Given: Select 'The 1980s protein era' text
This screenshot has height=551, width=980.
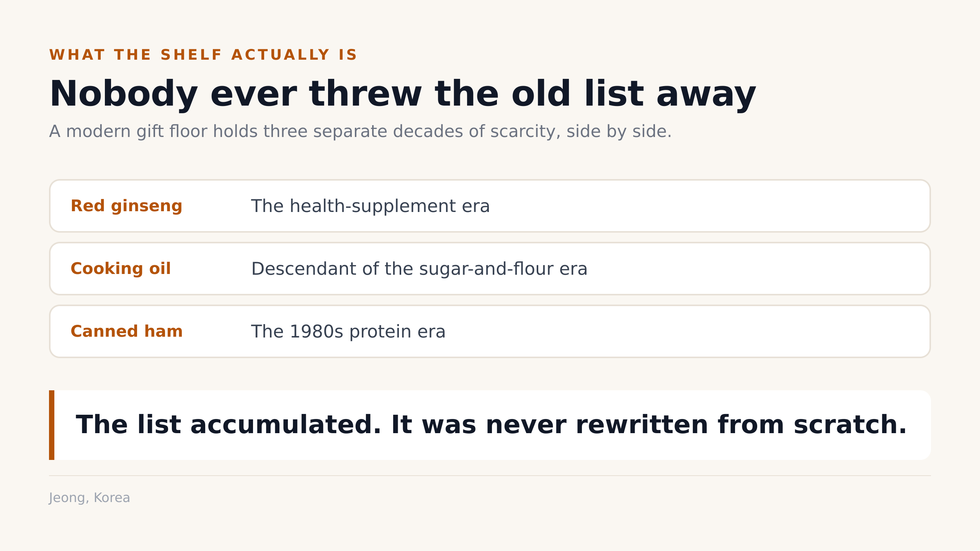Looking at the screenshot, I should pos(348,331).
